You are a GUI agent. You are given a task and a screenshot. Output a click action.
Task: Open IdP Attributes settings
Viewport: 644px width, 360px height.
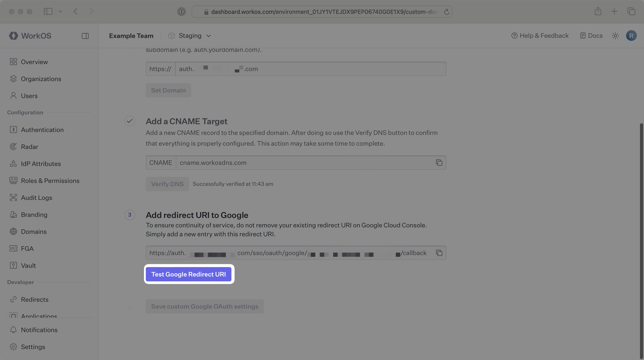41,163
